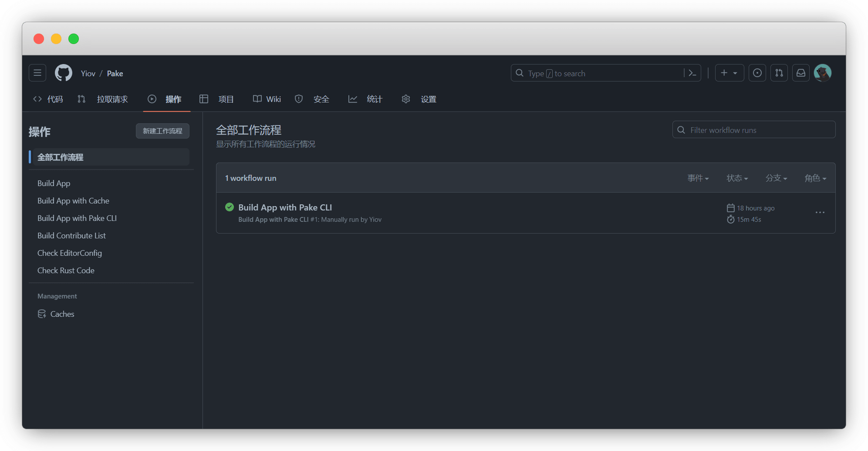Select Check Rust Code workflow in sidebar
This screenshot has width=868, height=451.
(66, 271)
